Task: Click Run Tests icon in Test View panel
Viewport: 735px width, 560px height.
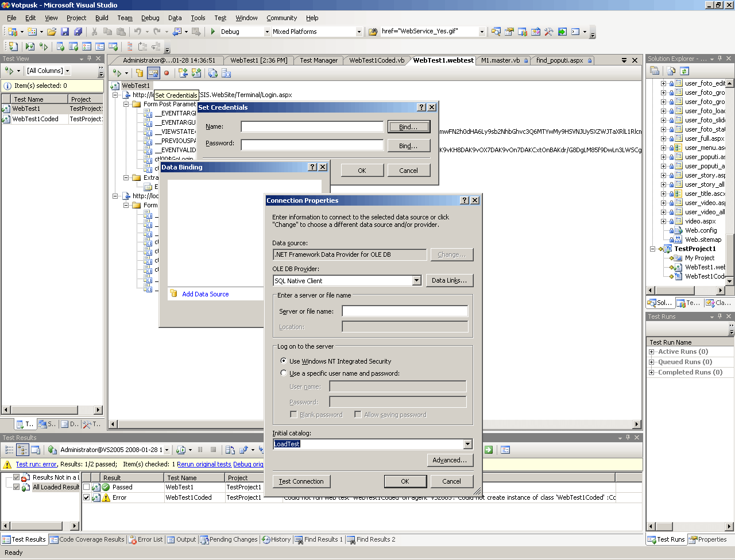Action: point(9,71)
